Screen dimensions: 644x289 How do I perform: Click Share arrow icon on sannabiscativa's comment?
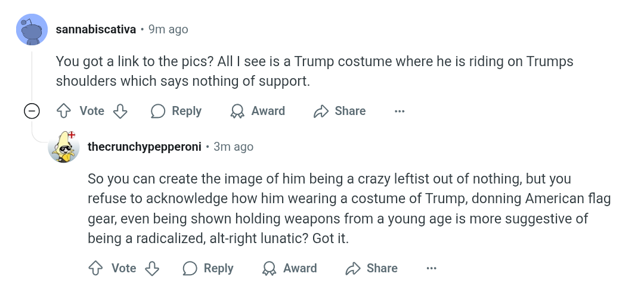321,111
